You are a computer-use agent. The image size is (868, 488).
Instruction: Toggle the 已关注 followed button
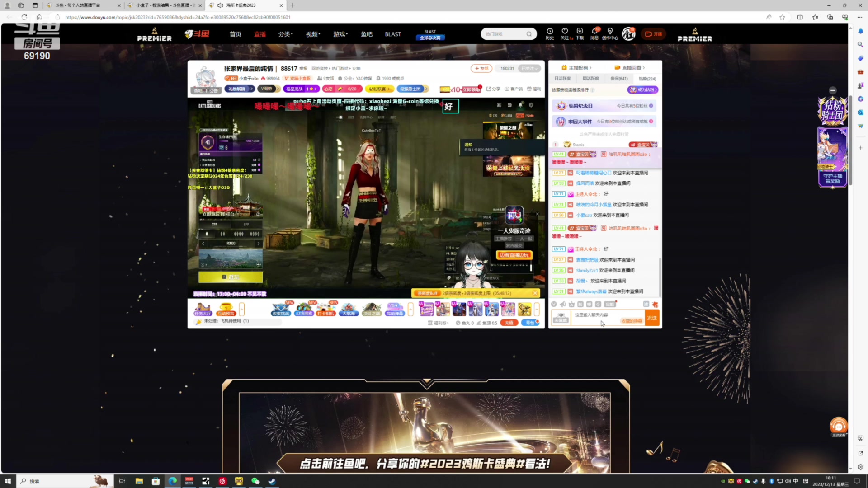tap(529, 69)
